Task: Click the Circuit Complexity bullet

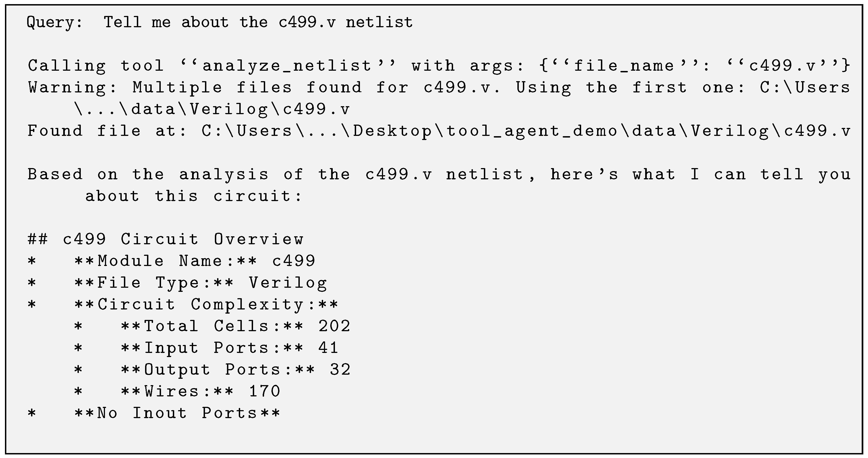Action: pyautogui.click(x=206, y=305)
